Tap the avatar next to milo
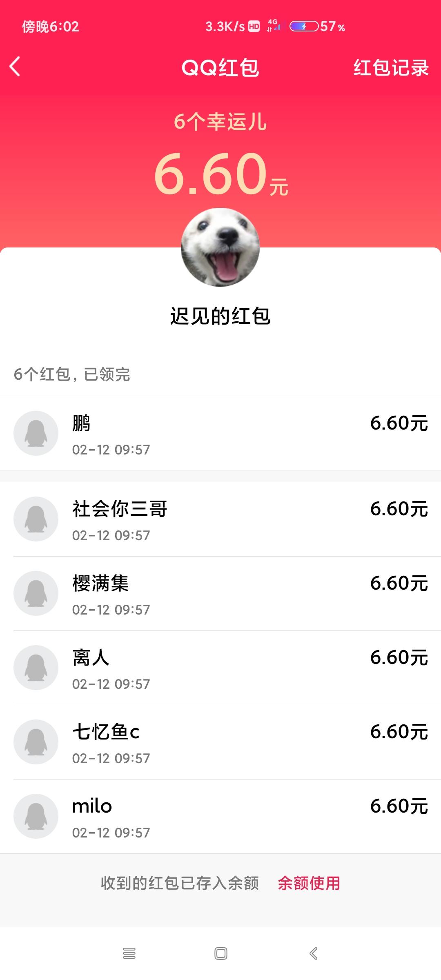This screenshot has width=441, height=980. (x=36, y=816)
